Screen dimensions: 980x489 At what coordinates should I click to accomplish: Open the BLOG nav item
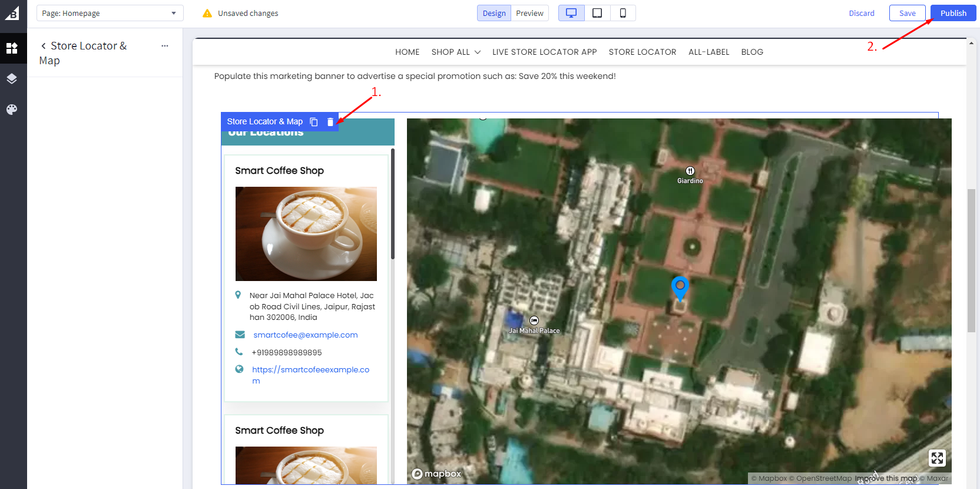tap(752, 52)
